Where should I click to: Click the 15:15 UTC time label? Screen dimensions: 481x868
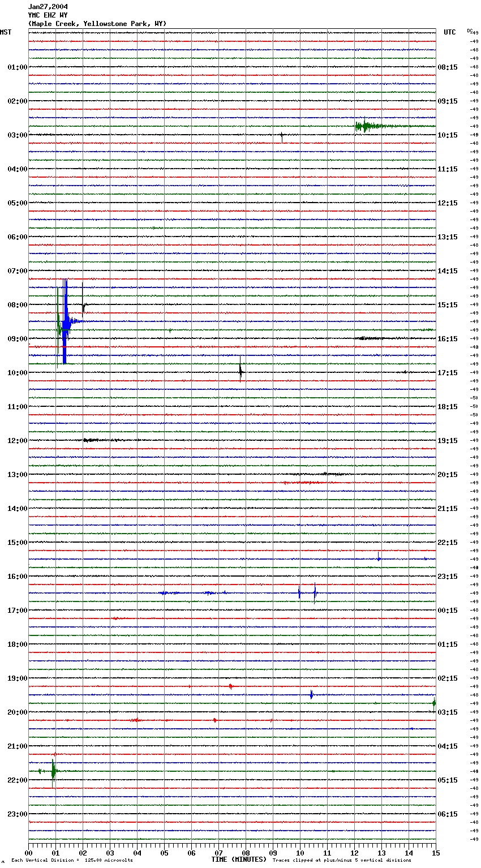448,305
